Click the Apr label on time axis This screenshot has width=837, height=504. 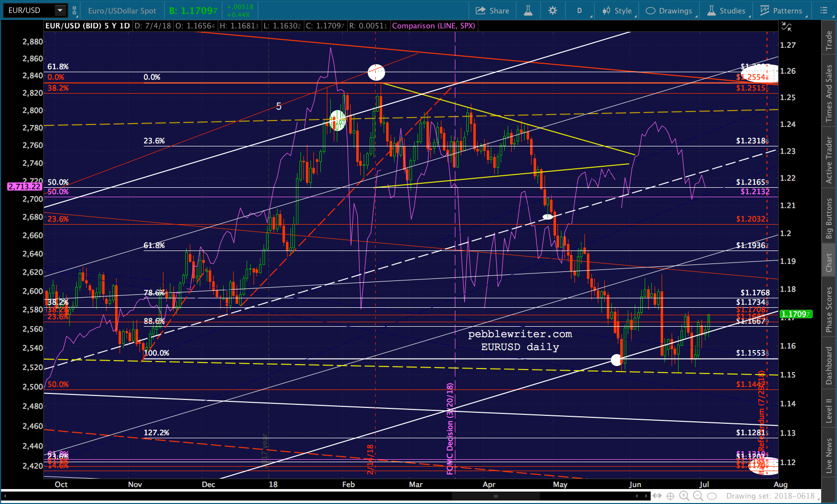click(489, 484)
